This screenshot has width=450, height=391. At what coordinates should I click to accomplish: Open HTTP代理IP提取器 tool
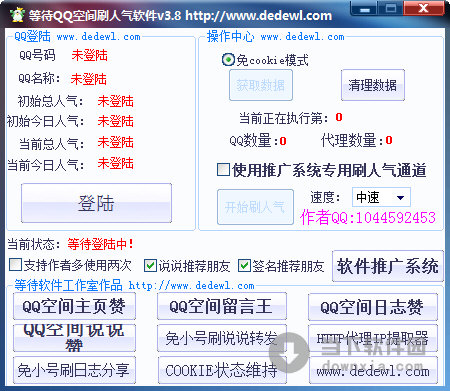point(373,338)
